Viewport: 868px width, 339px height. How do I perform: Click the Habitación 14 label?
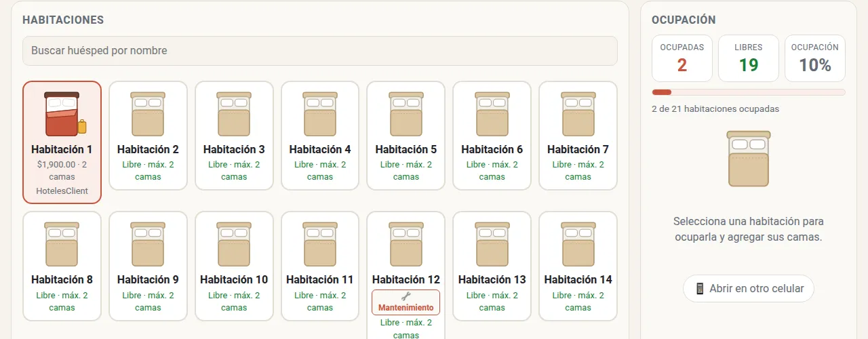(x=578, y=279)
